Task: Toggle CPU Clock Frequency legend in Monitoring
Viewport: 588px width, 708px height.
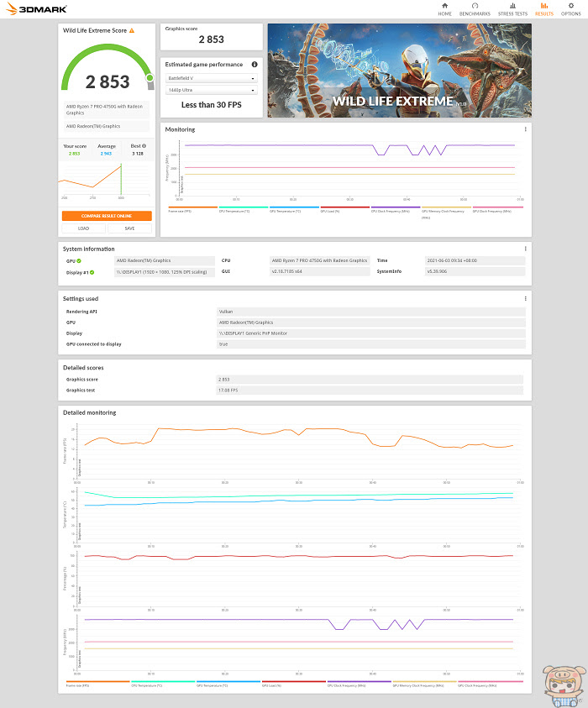Action: [x=395, y=209]
